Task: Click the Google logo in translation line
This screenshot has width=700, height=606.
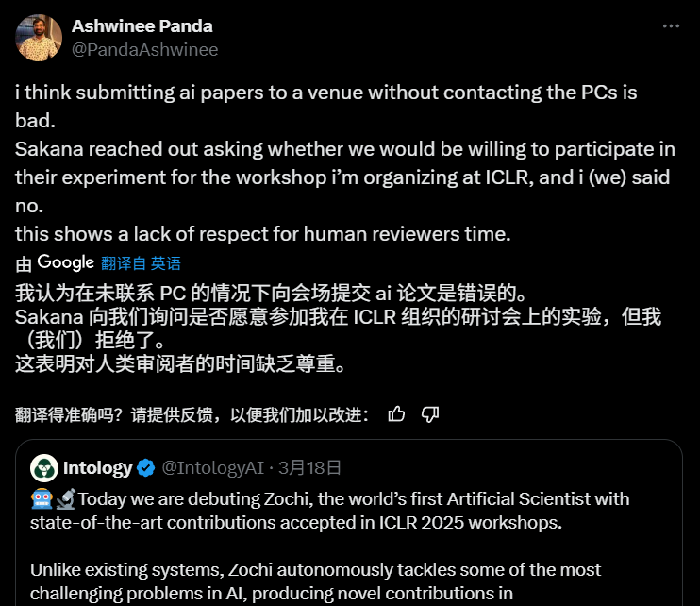Action: pyautogui.click(x=65, y=262)
